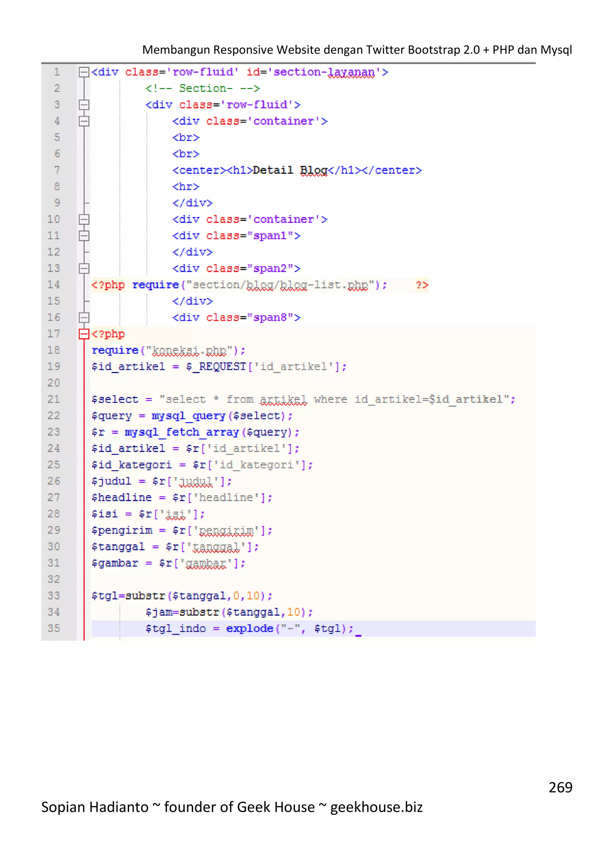Click the <br> tag on line 5
Image resolution: width=614 pixels, height=868 pixels.
tap(186, 138)
